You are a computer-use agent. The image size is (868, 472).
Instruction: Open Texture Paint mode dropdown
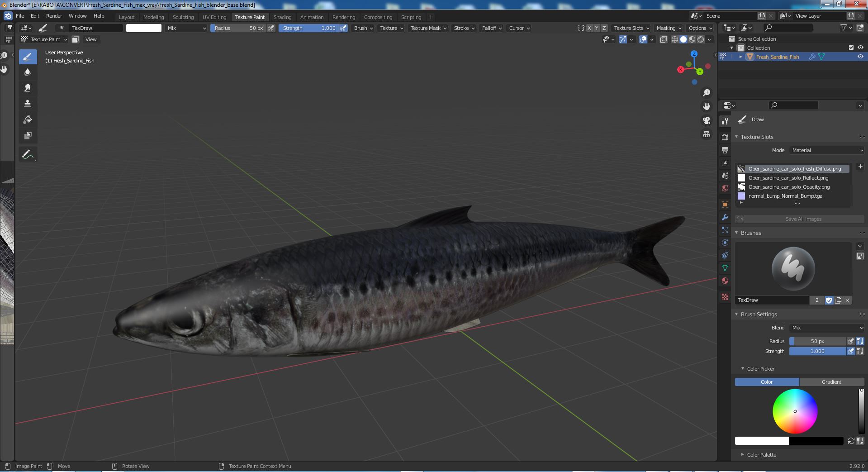(x=44, y=39)
